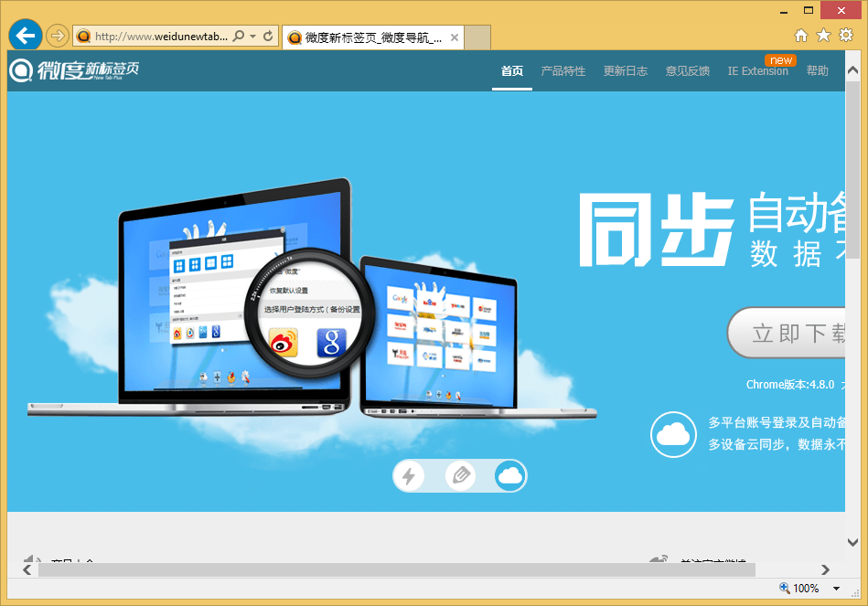The height and width of the screenshot is (606, 868).
Task: Open the IE Extension navigation item
Action: coord(758,71)
